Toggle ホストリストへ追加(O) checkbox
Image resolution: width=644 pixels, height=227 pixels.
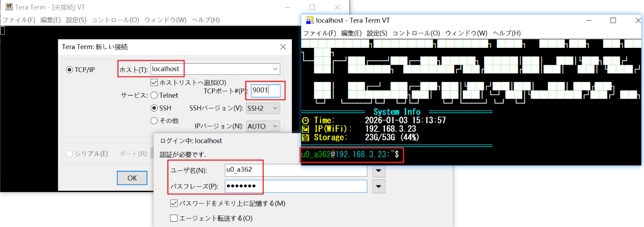coord(154,82)
